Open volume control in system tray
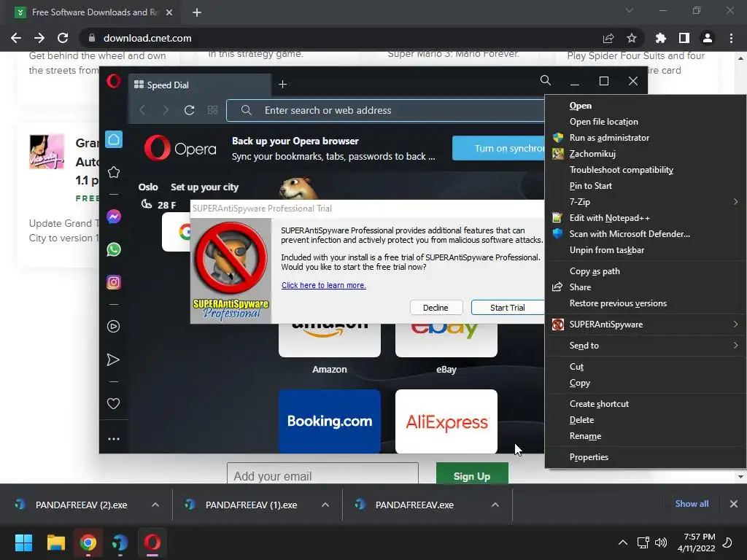Screen dimensions: 747x560 661,542
